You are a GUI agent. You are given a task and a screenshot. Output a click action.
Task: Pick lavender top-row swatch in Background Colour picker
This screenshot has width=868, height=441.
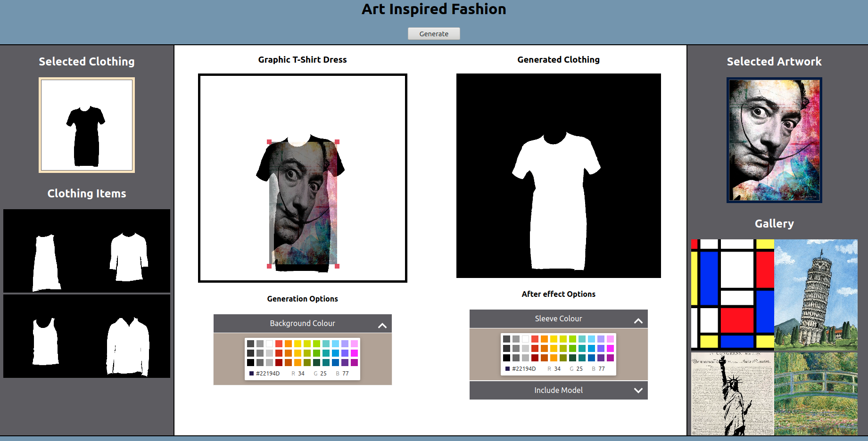point(345,343)
